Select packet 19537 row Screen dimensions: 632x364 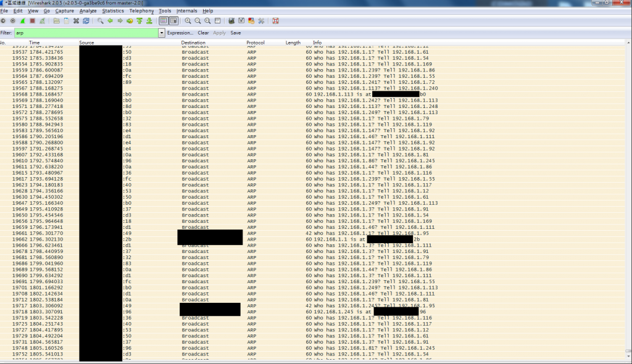pos(312,52)
